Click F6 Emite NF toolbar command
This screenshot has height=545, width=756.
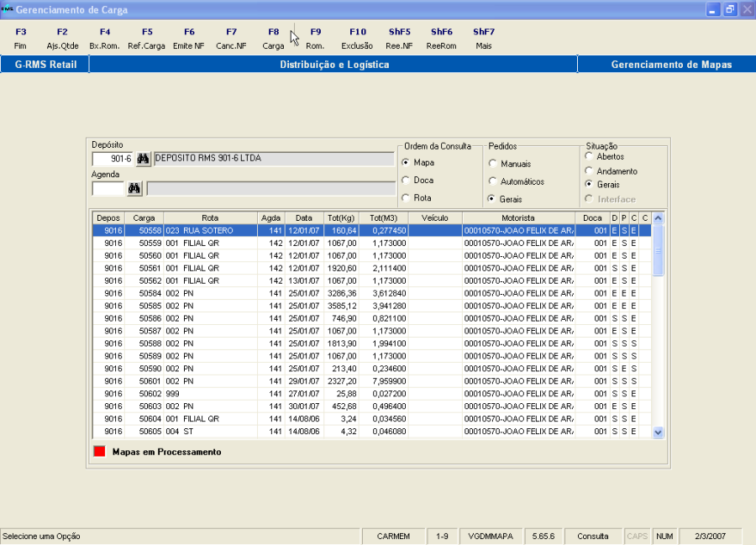coord(189,39)
